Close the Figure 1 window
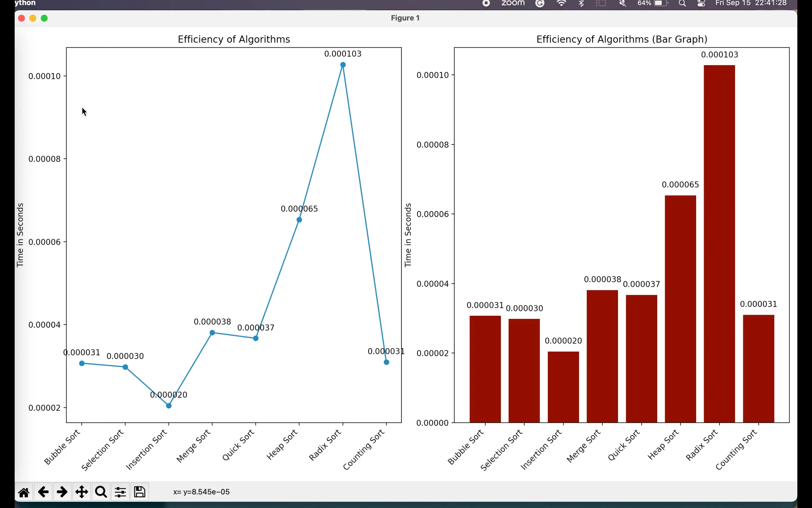 [21, 18]
